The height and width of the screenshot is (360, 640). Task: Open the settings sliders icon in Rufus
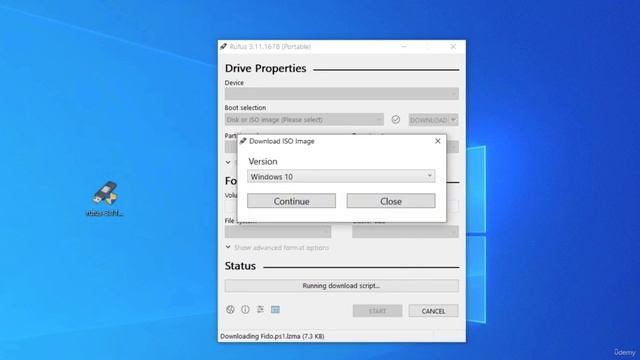260,309
